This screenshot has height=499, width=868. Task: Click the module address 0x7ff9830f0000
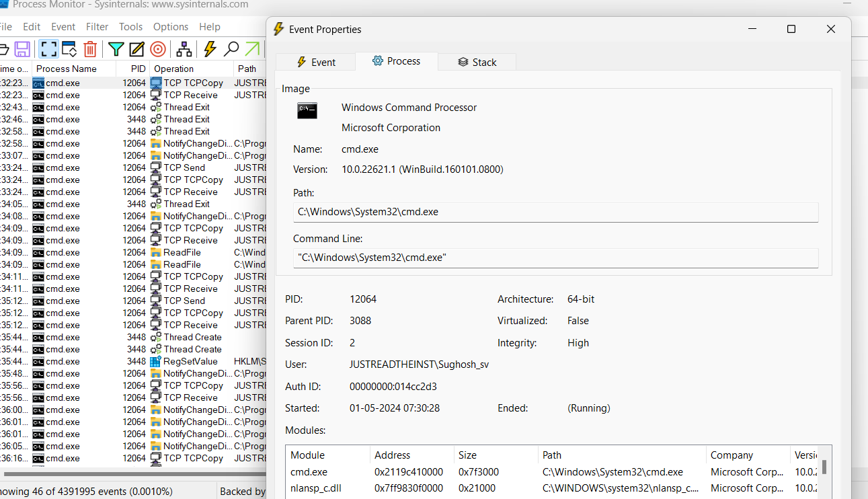tap(409, 488)
